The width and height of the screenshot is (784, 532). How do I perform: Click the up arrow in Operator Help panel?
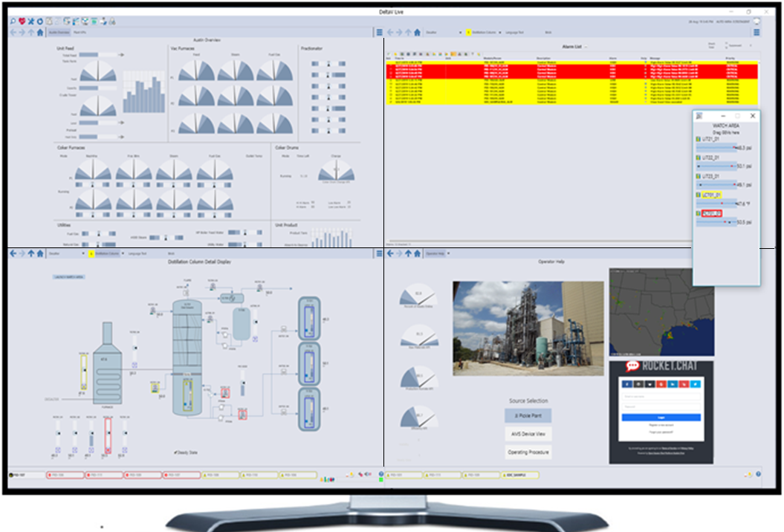pyautogui.click(x=409, y=253)
